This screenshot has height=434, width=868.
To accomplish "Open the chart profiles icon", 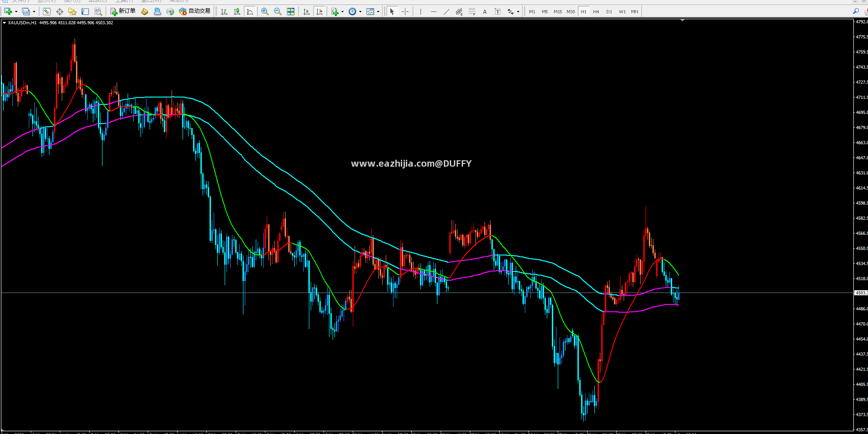I will pyautogui.click(x=26, y=11).
